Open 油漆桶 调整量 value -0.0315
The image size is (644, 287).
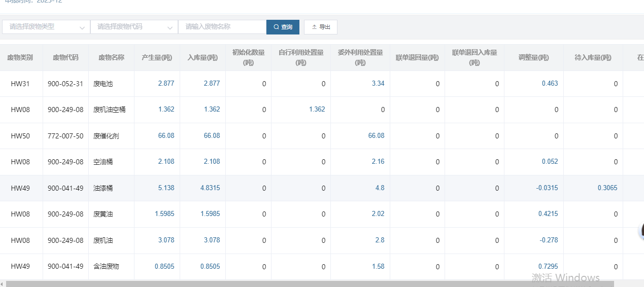(547, 188)
